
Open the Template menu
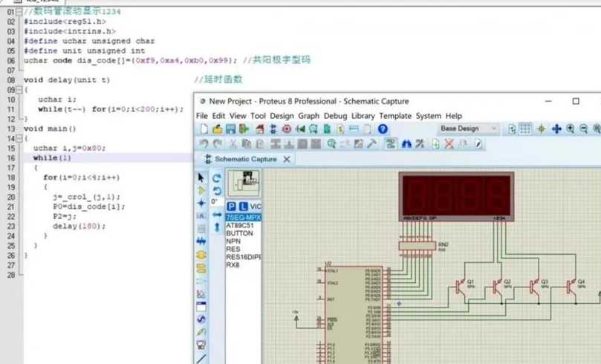tap(395, 116)
